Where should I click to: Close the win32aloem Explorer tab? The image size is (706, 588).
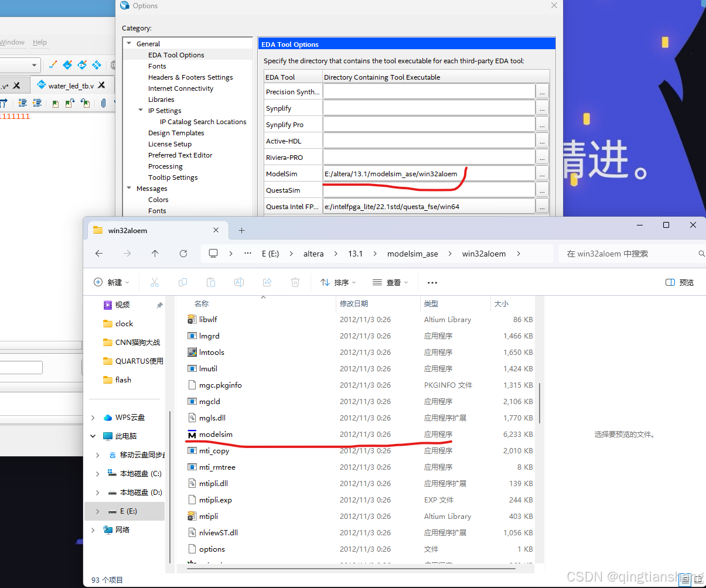[x=216, y=230]
